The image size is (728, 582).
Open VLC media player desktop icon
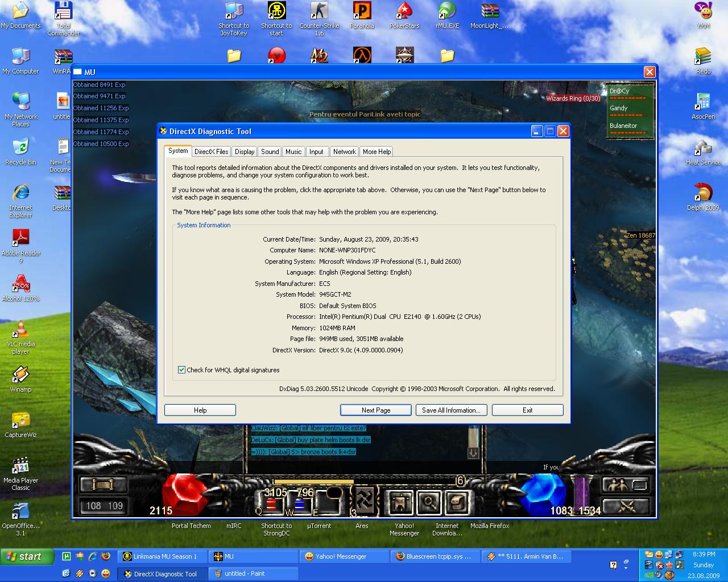pos(20,336)
